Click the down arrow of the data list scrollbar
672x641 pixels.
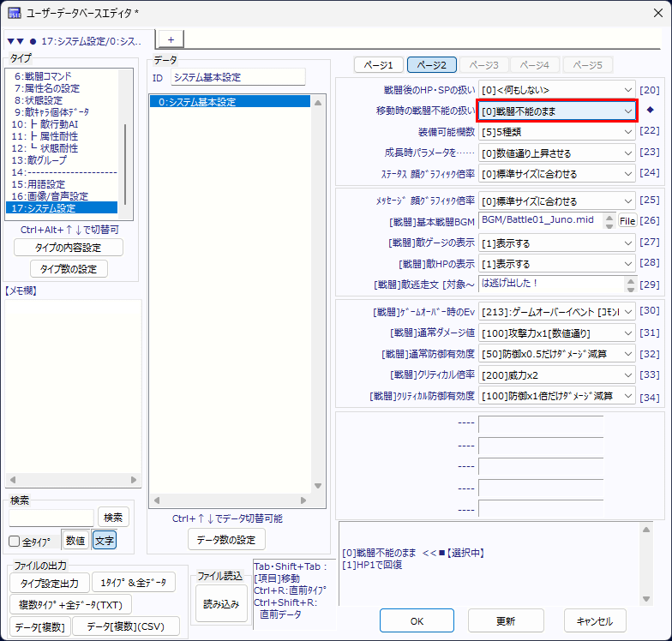point(319,499)
